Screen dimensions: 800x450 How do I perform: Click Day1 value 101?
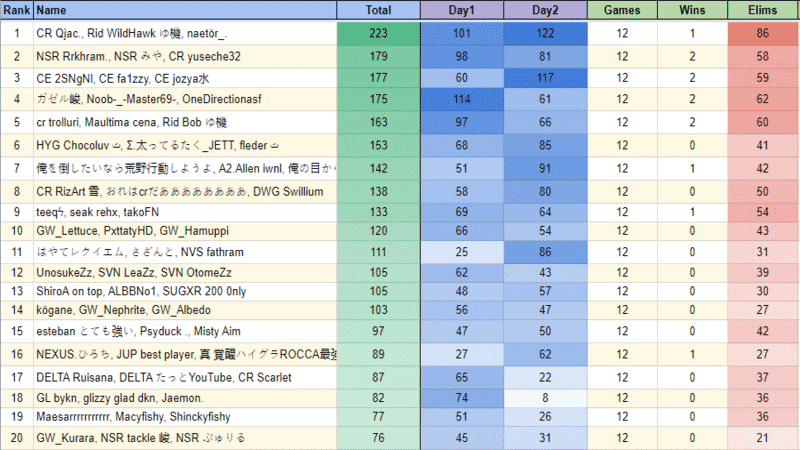pyautogui.click(x=462, y=33)
